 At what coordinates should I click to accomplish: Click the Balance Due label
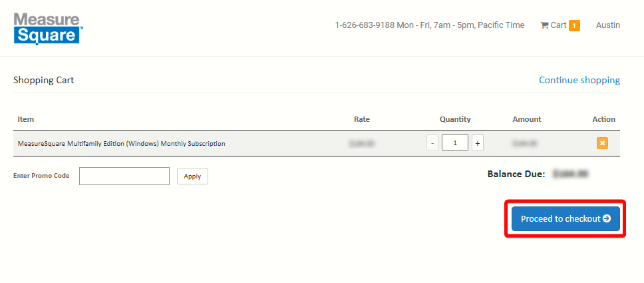[516, 174]
